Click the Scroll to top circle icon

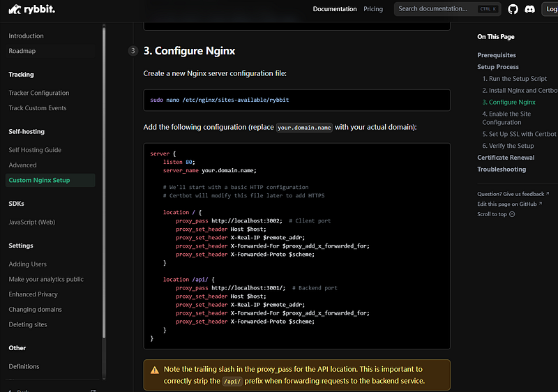coord(512,214)
